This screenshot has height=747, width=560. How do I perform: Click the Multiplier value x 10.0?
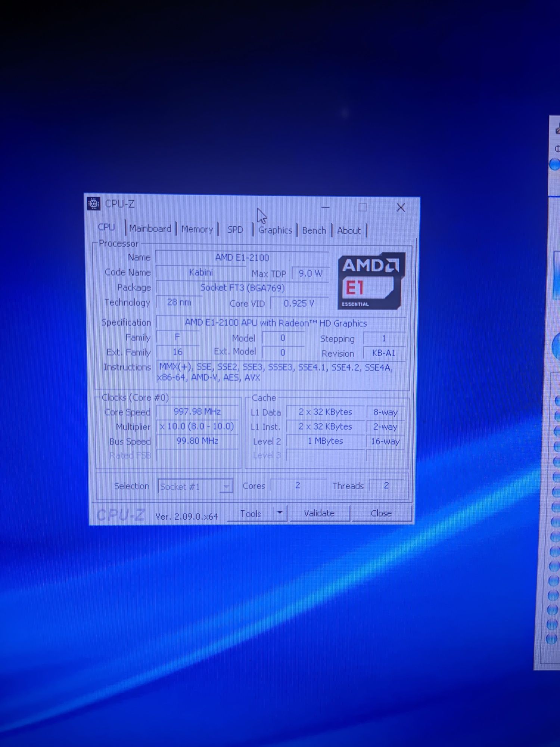tap(197, 426)
